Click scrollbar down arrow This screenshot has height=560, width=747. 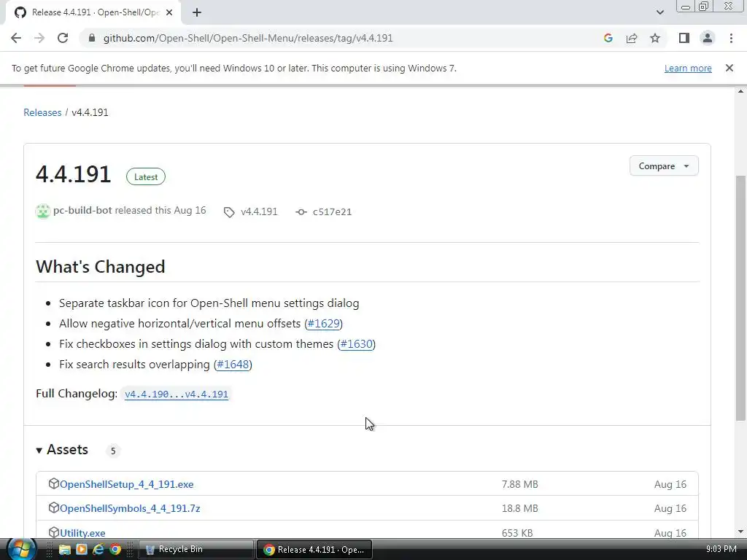[x=740, y=532]
